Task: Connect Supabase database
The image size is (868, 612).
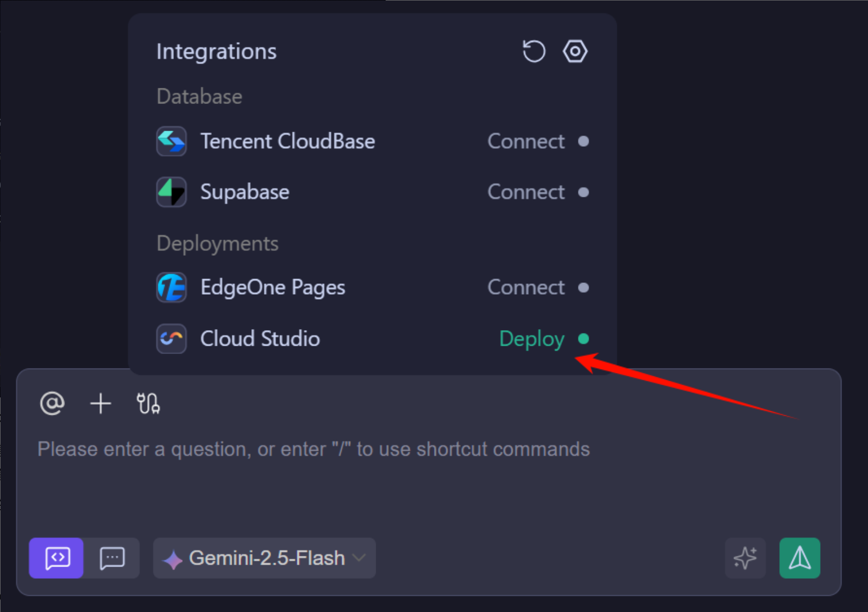Action: [x=526, y=192]
